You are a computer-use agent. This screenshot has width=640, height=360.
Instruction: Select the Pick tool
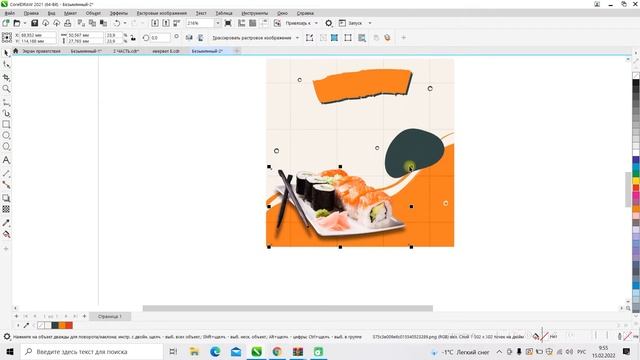6,53
